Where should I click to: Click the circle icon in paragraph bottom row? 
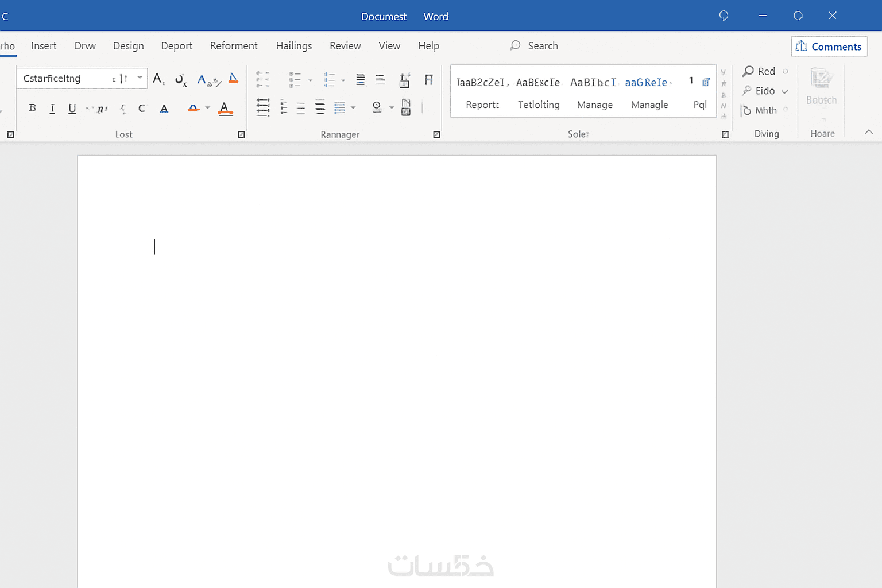[x=377, y=107]
